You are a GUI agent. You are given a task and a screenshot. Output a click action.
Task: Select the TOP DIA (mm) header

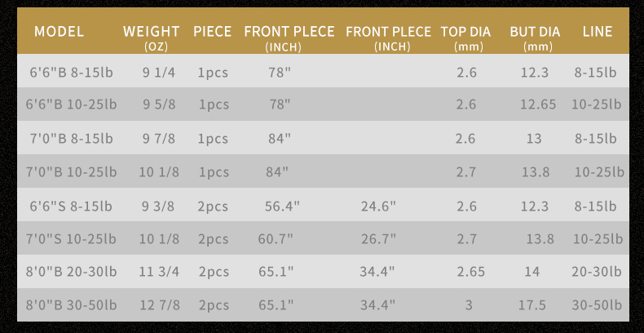click(x=465, y=38)
